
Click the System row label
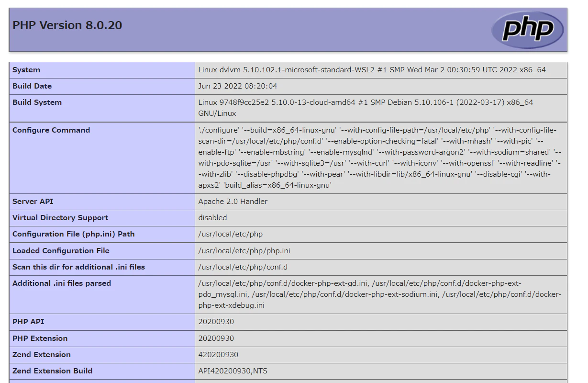(26, 70)
